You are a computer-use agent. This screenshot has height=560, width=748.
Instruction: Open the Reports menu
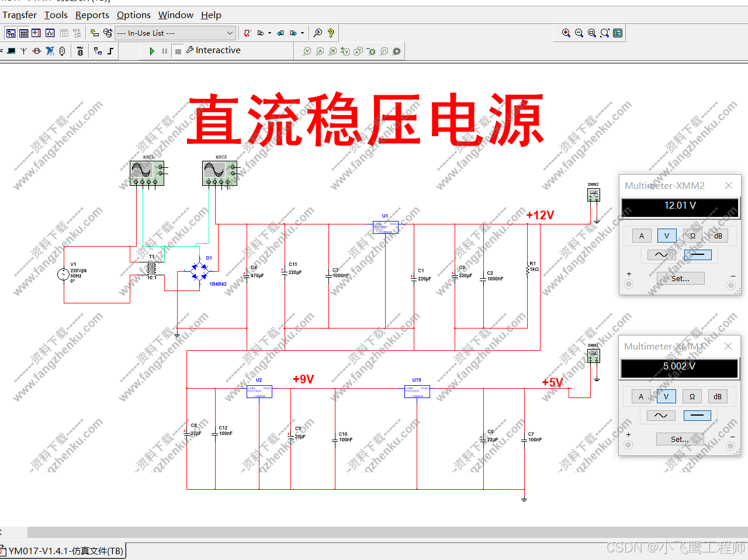[x=92, y=15]
